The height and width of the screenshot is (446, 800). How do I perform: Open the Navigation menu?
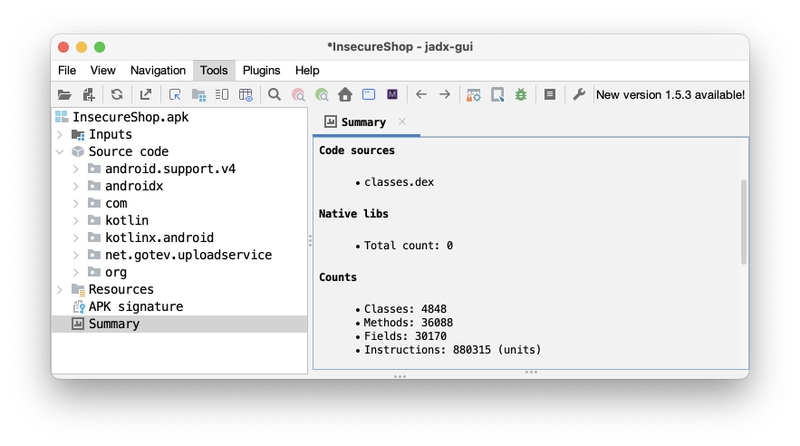[x=158, y=70]
